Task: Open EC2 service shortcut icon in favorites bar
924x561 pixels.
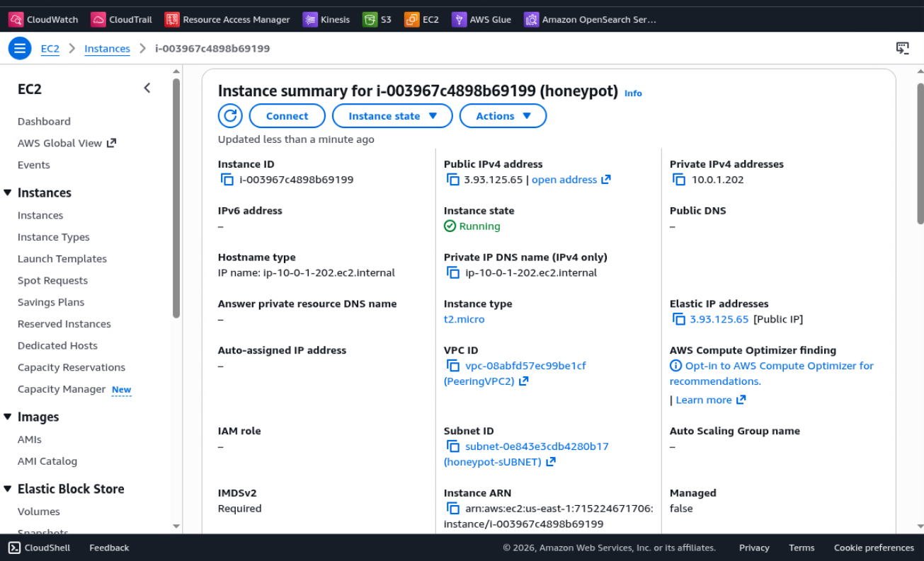Action: [412, 20]
